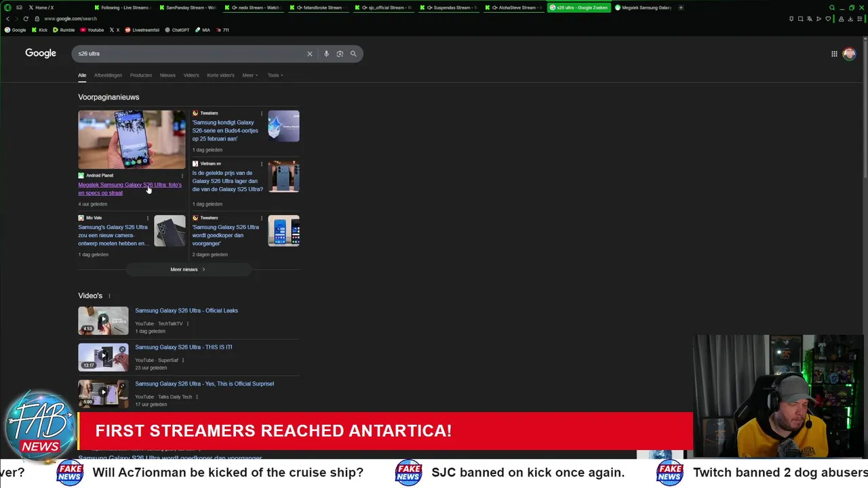Switch to the Following - Live Streams tab
Image resolution: width=868 pixels, height=488 pixels.
[x=123, y=7]
